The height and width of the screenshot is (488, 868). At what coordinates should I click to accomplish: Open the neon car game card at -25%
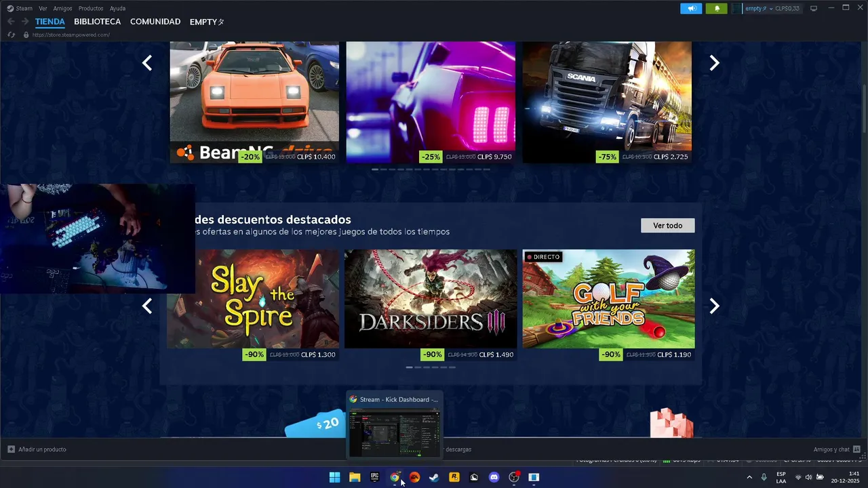(431, 102)
